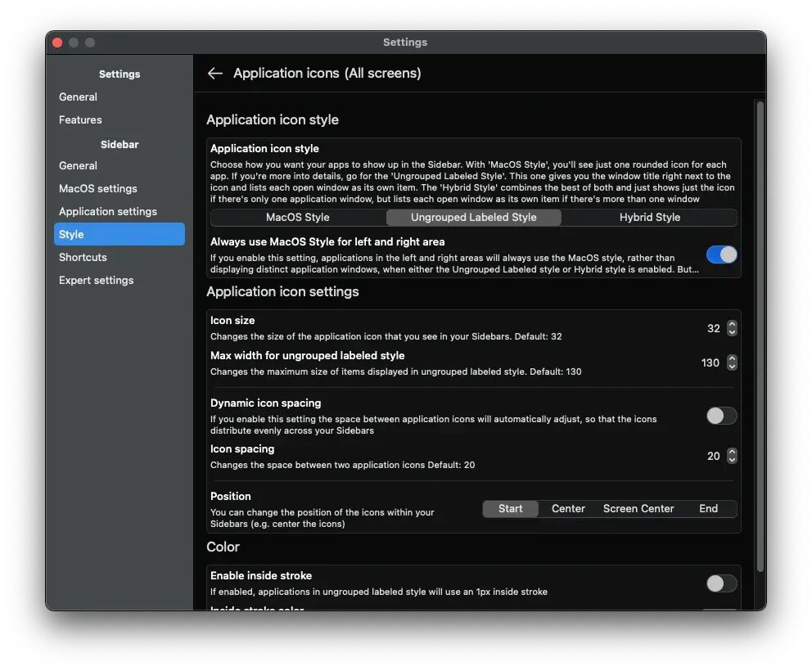Raise Icon spacing with the stepper up arrow
This screenshot has height=671, width=812.
732,452
